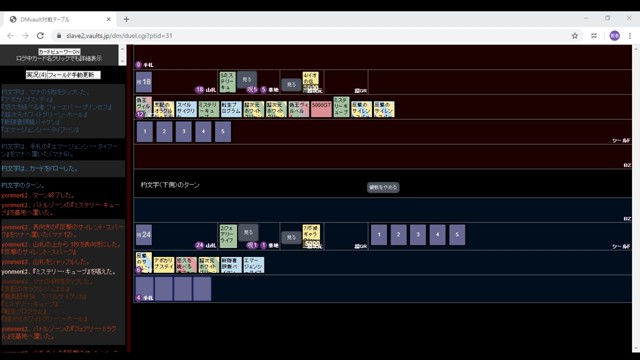Select the 斬隠蒼頭龍 card in lower mana zone
This screenshot has width=640, height=360.
tap(231, 265)
